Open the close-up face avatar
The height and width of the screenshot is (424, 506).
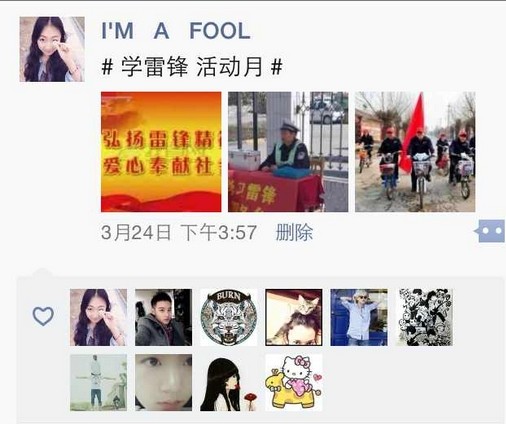pos(163,382)
